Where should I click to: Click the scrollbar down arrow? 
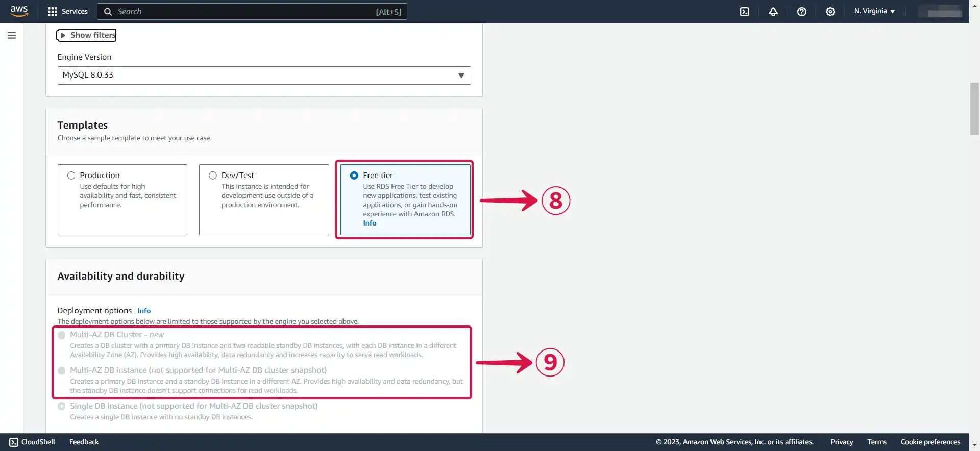[974, 445]
